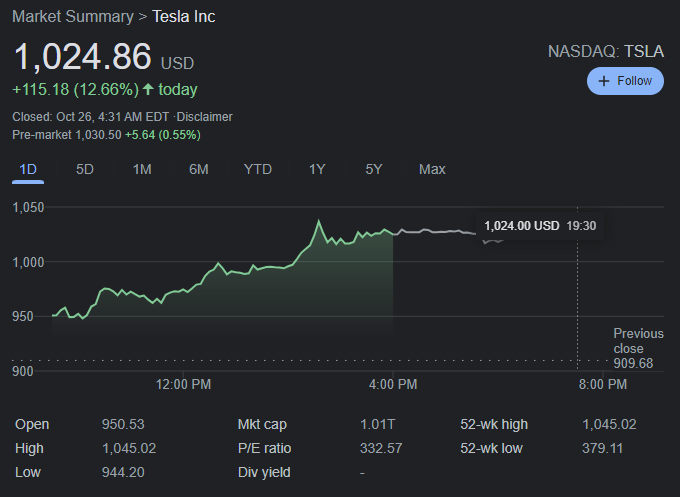
Task: Click the 52-wk low value 379.11
Action: (602, 448)
